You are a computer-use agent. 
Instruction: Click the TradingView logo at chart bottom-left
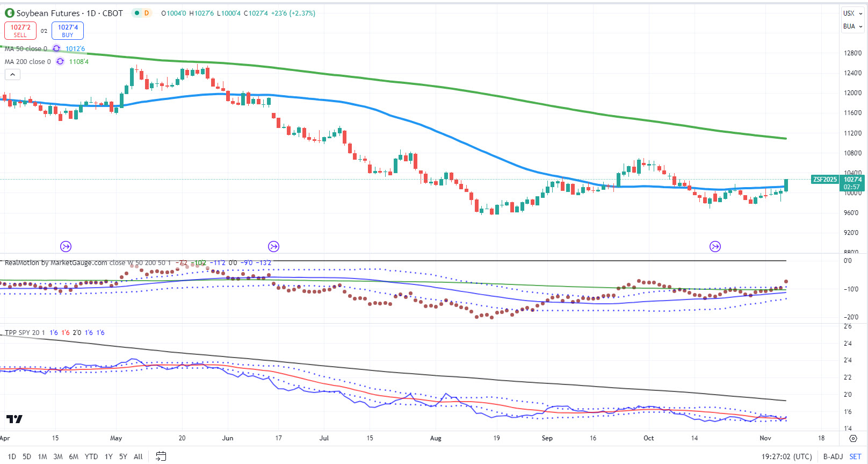[15, 419]
